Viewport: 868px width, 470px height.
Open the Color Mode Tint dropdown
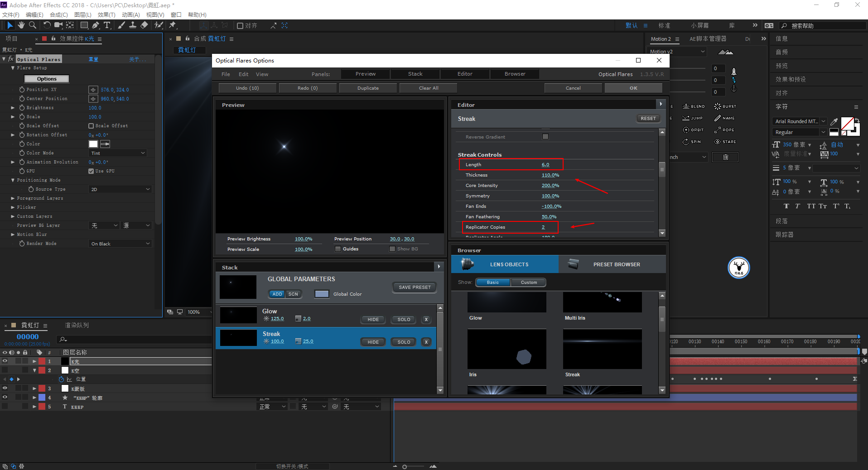pos(118,153)
